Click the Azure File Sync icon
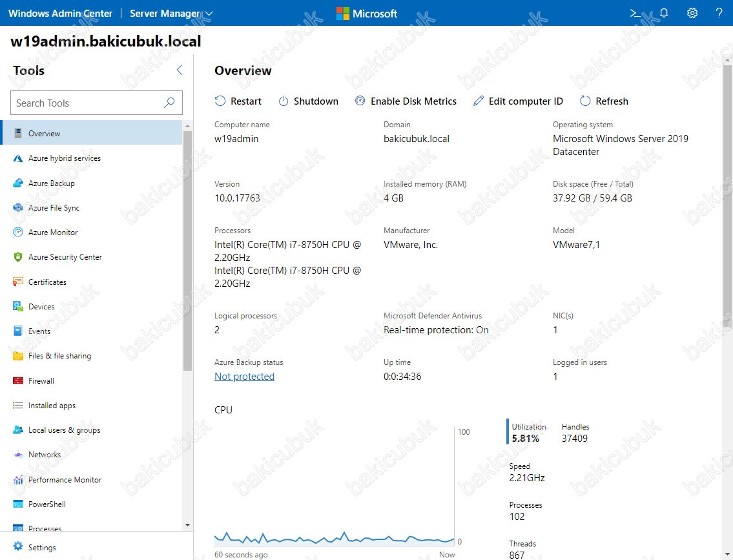This screenshot has height=560, width=733. click(18, 207)
